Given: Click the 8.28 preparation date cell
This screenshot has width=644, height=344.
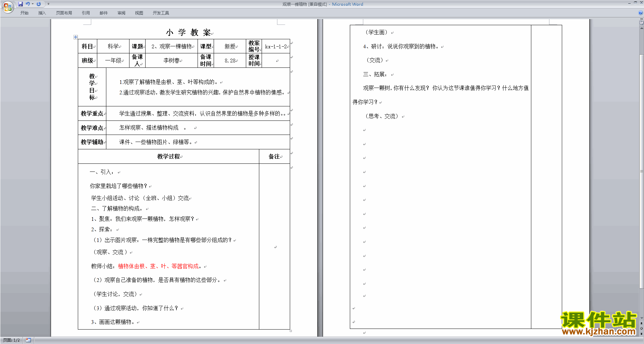Looking at the screenshot, I should [230, 60].
